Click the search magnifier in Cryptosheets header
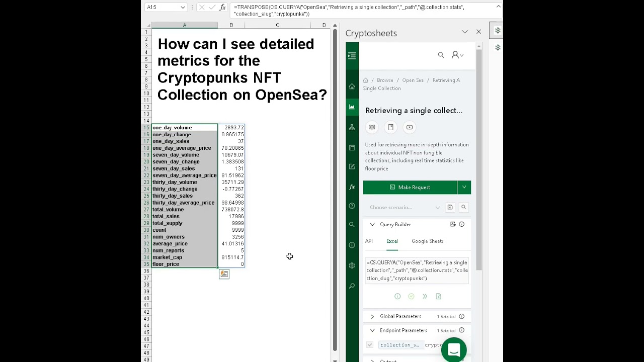The image size is (644, 362). pos(441,55)
